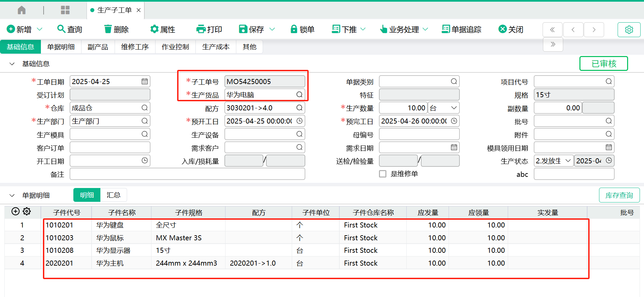644x297 pixels.
Task: Open the apps grid menu icon
Action: point(65,10)
